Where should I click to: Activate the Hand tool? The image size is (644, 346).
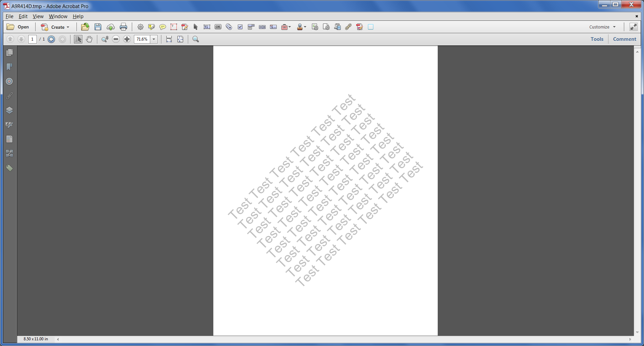click(89, 39)
